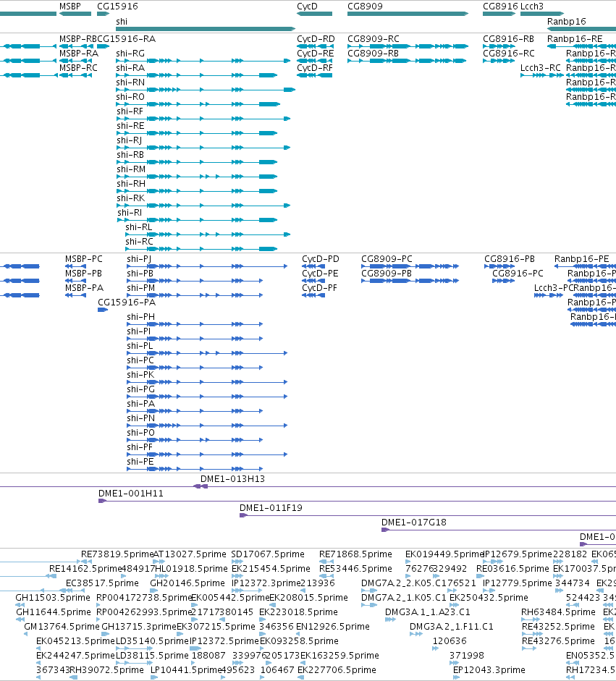The height and width of the screenshot is (681, 616).
Task: Select transcript CG8916-RB
Action: click(x=499, y=46)
